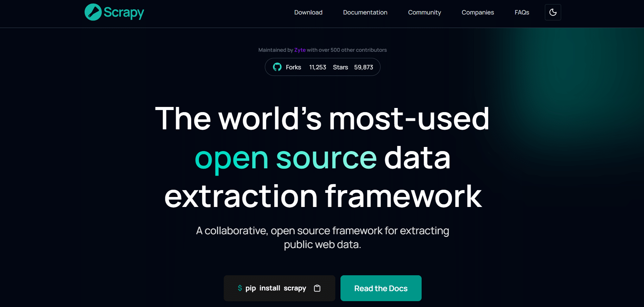Select the pip install scrapy command text
The width and height of the screenshot is (644, 307).
click(x=276, y=288)
